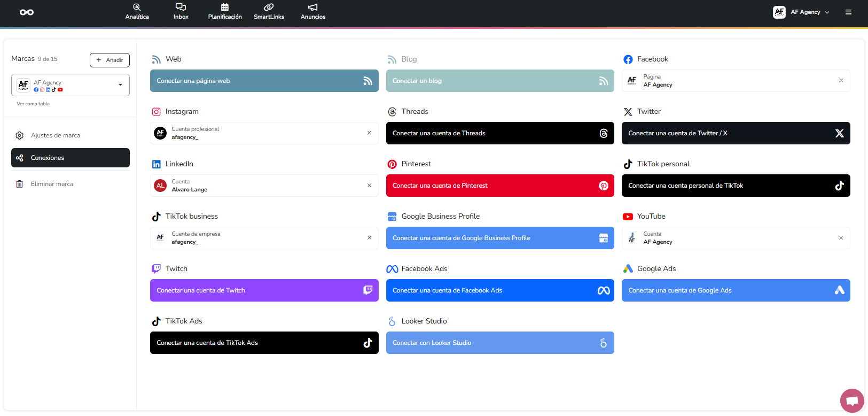868x416 pixels.
Task: Open SmartLinks from the top navigation
Action: coord(269,11)
